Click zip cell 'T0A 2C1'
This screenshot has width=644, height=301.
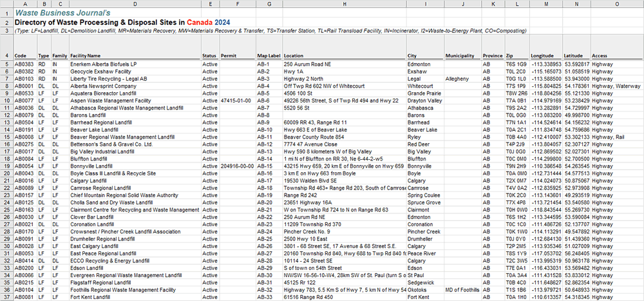[x=517, y=130]
